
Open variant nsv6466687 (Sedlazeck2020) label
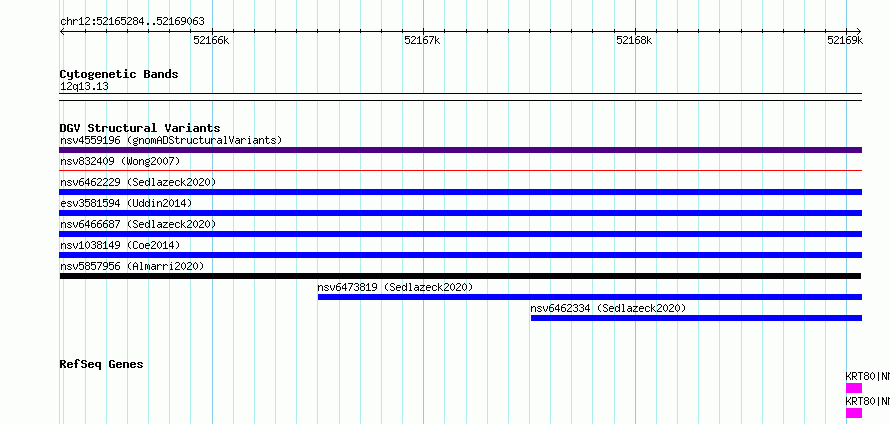(x=138, y=224)
